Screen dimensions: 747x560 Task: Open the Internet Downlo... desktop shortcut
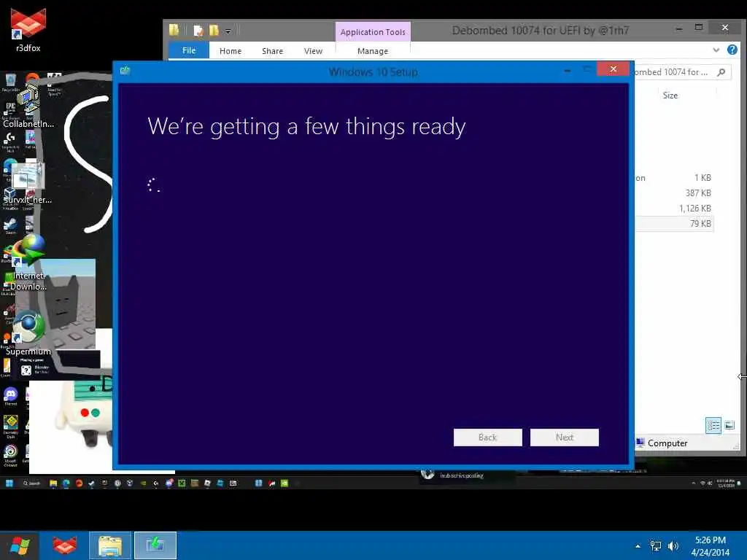(28, 262)
